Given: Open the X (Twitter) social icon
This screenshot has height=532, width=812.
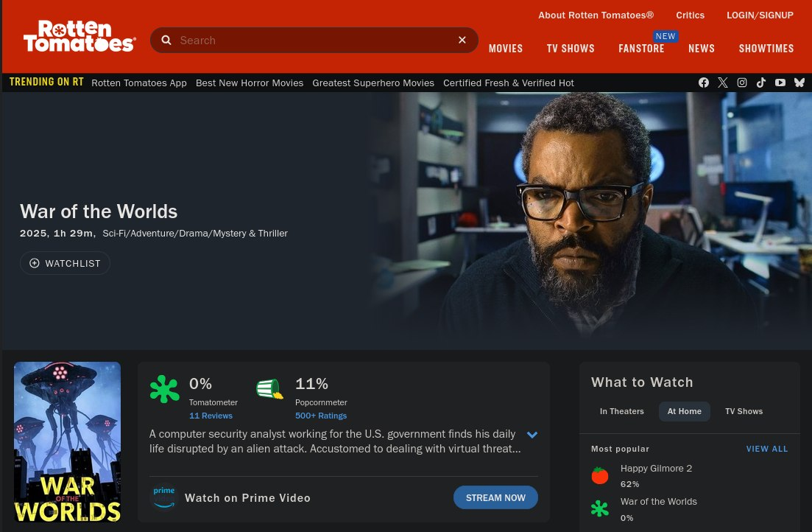Looking at the screenshot, I should click(x=722, y=83).
